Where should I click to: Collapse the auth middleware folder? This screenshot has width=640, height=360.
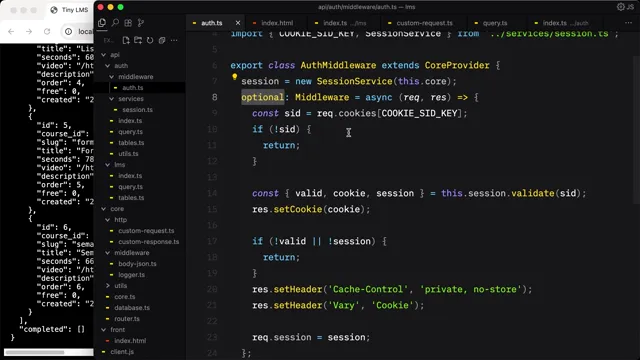click(x=136, y=77)
